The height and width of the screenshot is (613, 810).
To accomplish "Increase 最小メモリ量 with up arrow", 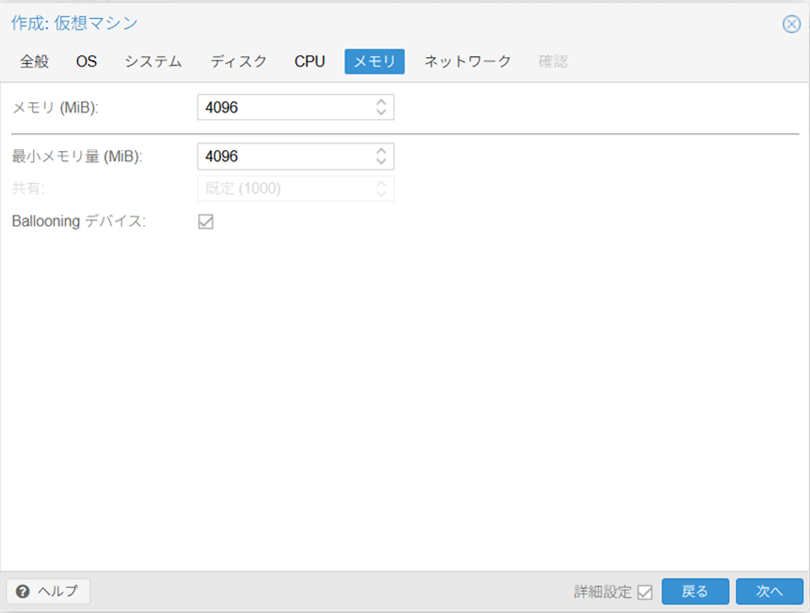I will pyautogui.click(x=381, y=151).
